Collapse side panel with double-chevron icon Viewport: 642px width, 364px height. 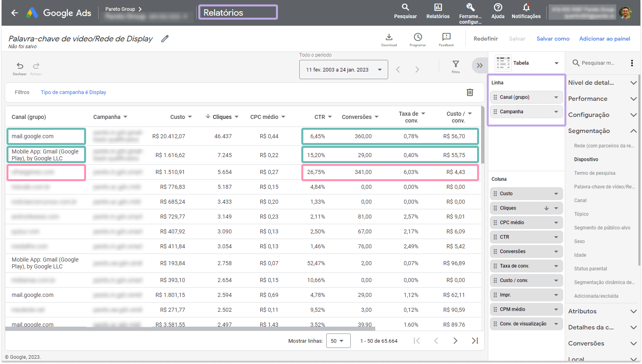479,65
